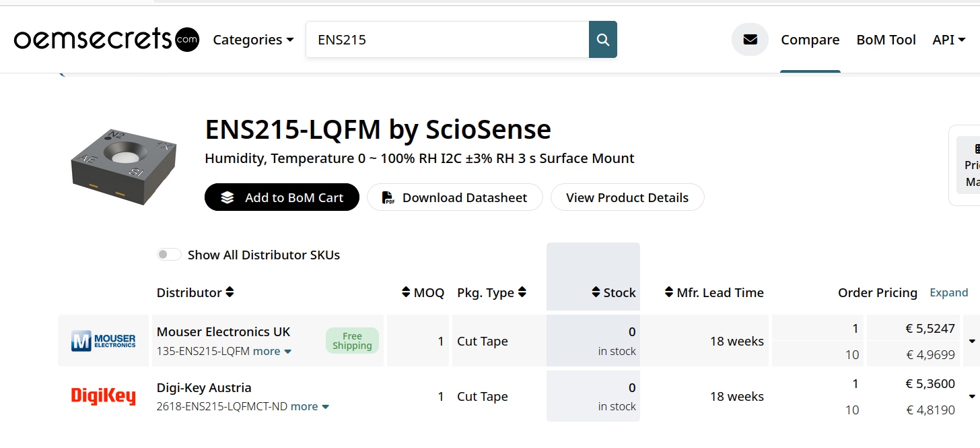The height and width of the screenshot is (448, 980).
Task: Click Add to BoM Cart button
Action: tap(282, 197)
